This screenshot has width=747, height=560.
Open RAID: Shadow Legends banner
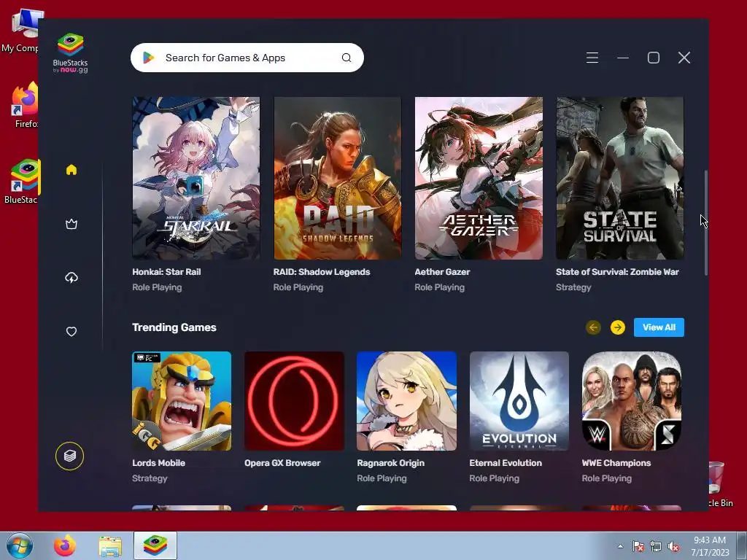point(337,178)
